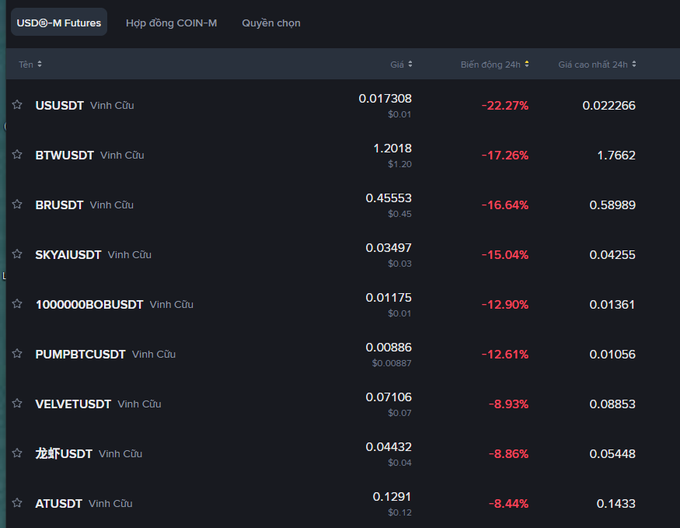The height and width of the screenshot is (528, 680).
Task: Open the 1000000BOBUSDT contract
Action: (x=89, y=305)
